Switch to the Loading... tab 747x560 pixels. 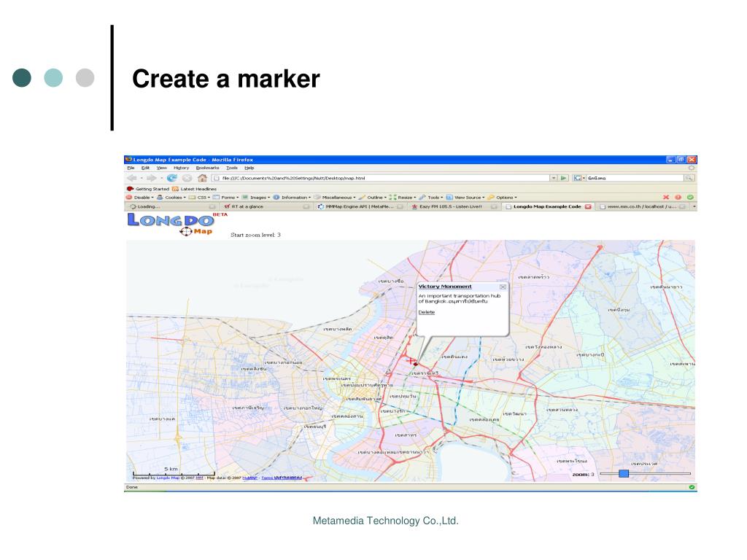[171, 206]
